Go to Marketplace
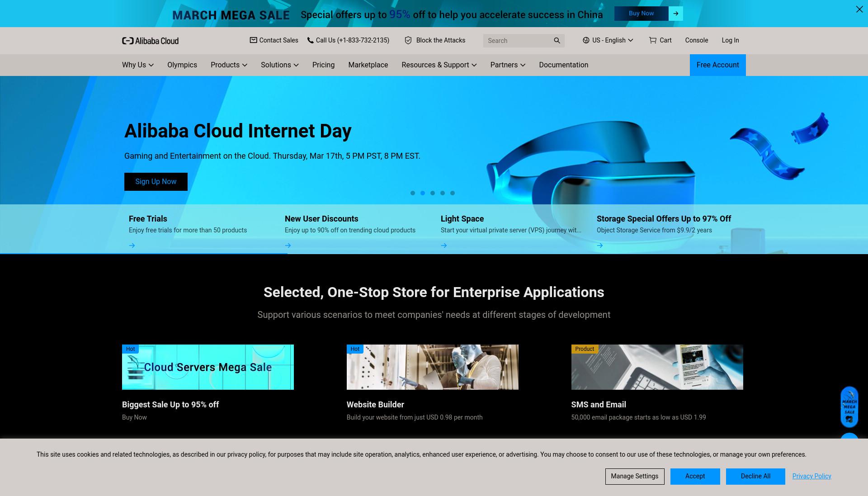This screenshot has height=496, width=868. point(368,65)
